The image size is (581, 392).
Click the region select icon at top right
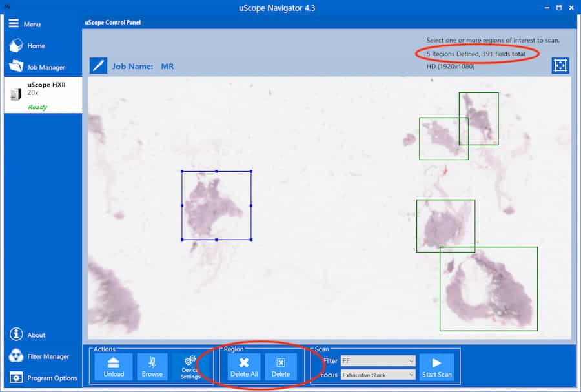click(x=560, y=66)
